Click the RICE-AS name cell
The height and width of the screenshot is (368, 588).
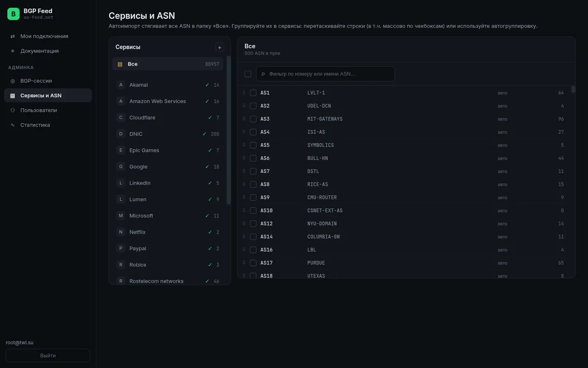click(x=317, y=184)
